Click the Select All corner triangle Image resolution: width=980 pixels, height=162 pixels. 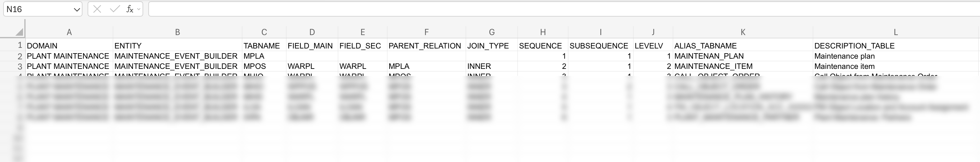coord(19,32)
